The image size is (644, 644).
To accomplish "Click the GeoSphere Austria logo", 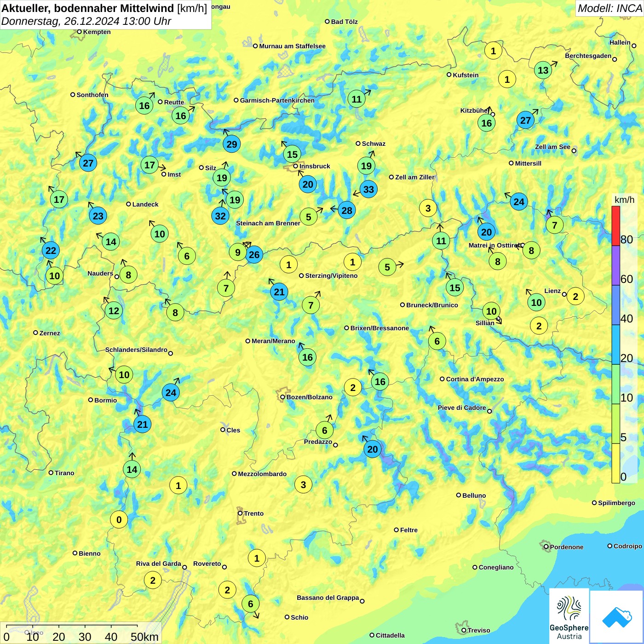I will [569, 616].
